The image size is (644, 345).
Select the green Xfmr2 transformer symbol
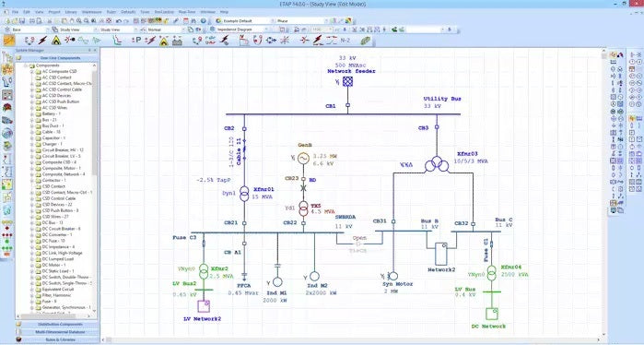[x=204, y=272]
